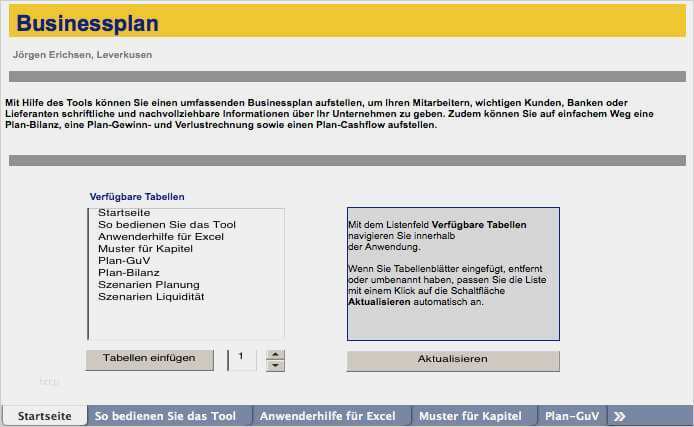Select Plan-Bilanz in the list box
The height and width of the screenshot is (427, 694).
point(129,272)
